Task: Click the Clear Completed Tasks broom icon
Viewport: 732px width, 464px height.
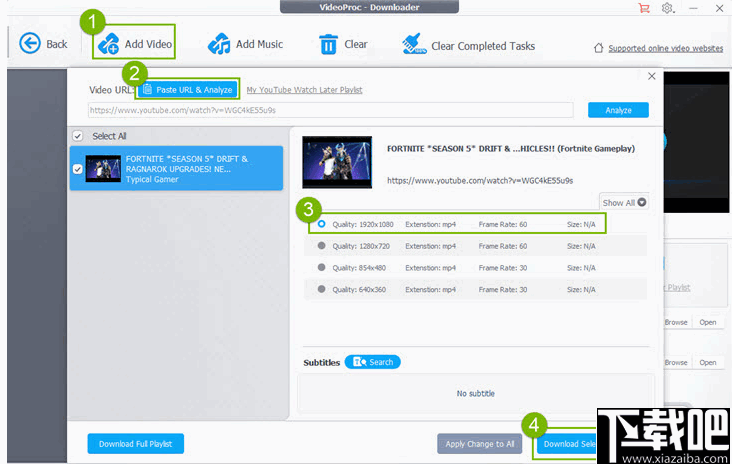Action: pos(414,44)
